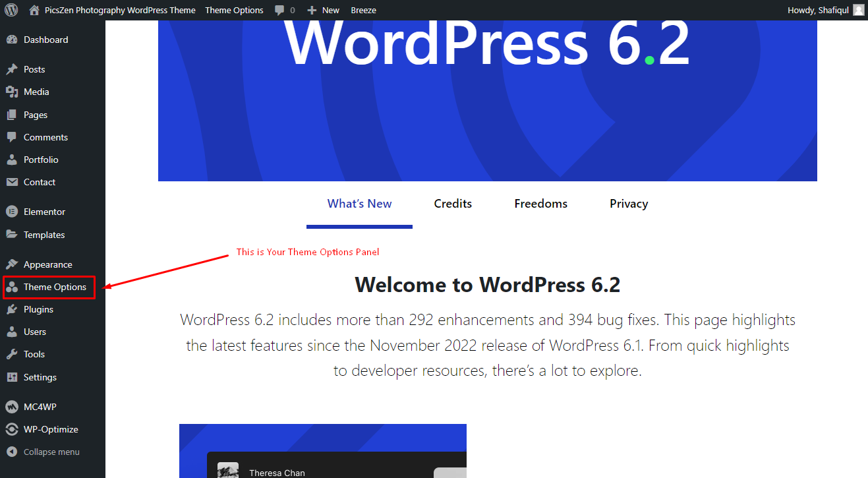The height and width of the screenshot is (478, 868).
Task: Select the What's New tab
Action: pyautogui.click(x=359, y=204)
